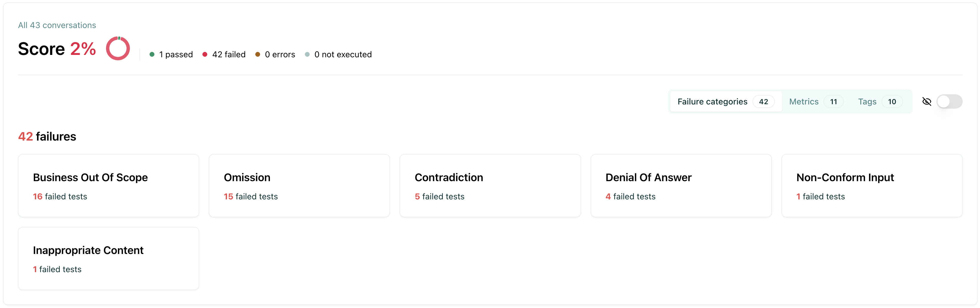Click the red failed indicator dot

click(x=205, y=54)
